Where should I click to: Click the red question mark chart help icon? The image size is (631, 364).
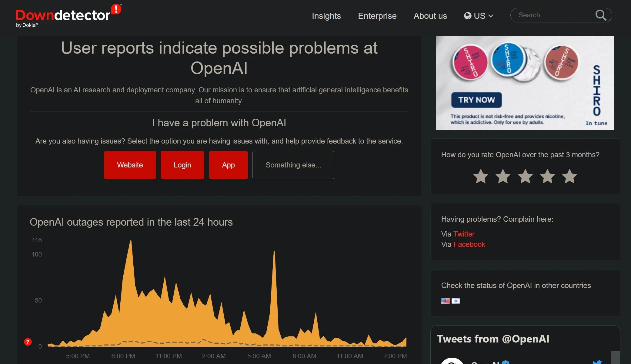coord(28,342)
